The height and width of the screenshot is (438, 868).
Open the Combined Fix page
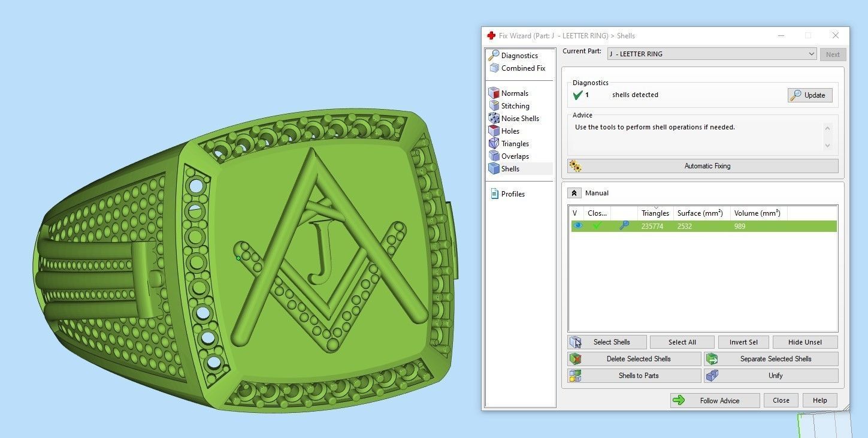tap(523, 68)
